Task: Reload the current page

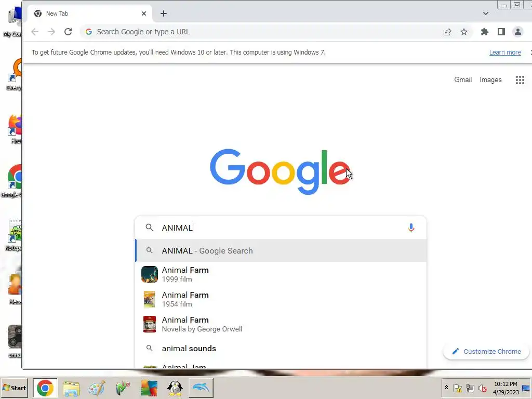Action: coord(68,32)
